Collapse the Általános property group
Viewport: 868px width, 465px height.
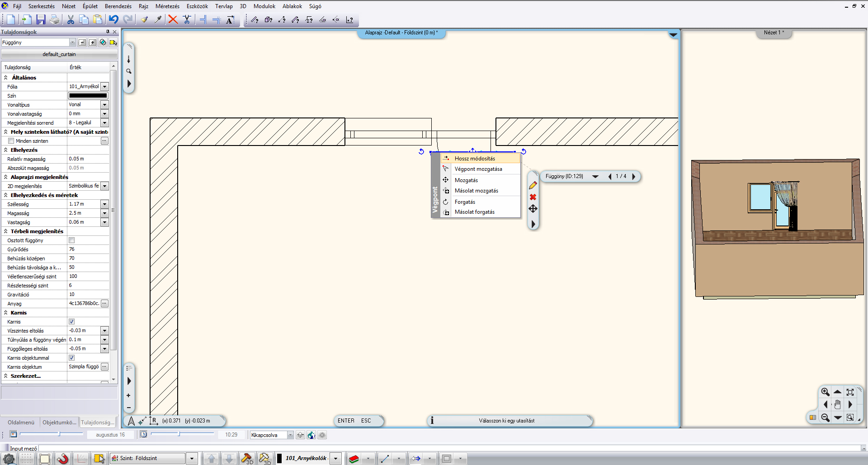click(x=6, y=78)
